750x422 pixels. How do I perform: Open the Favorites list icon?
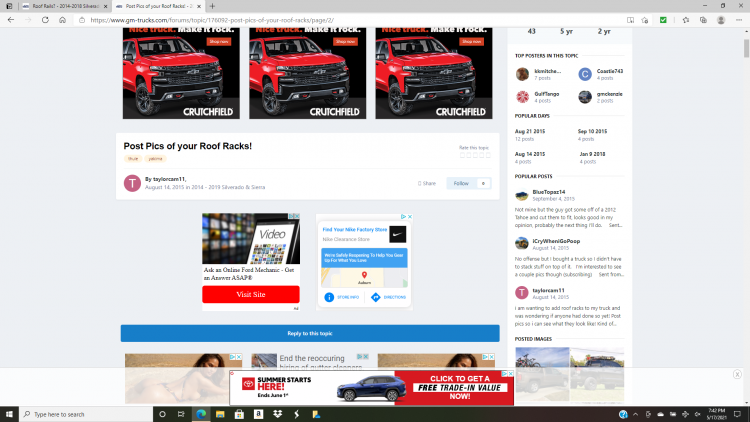(686, 20)
